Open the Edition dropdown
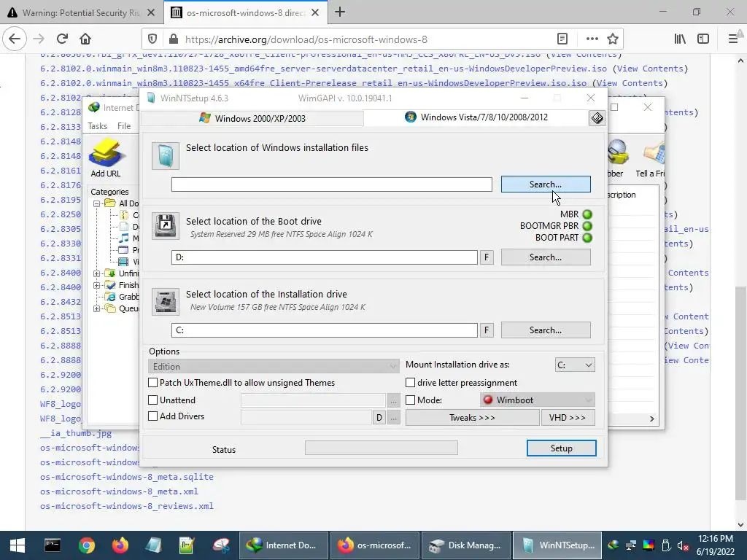The height and width of the screenshot is (560, 747). (274, 366)
